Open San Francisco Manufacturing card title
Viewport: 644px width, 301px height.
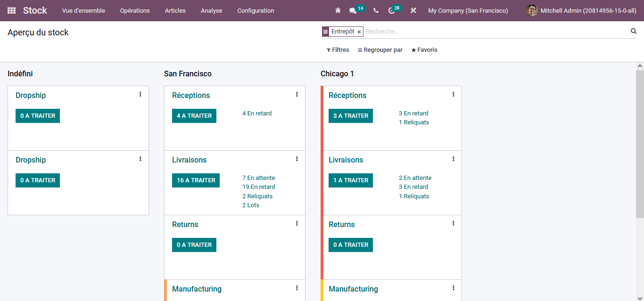pyautogui.click(x=197, y=289)
